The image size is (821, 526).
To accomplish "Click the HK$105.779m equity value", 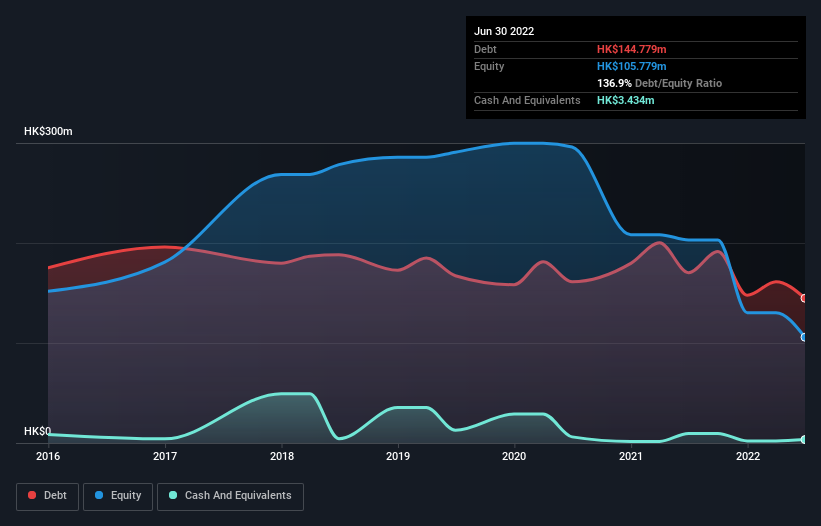I will click(x=631, y=66).
